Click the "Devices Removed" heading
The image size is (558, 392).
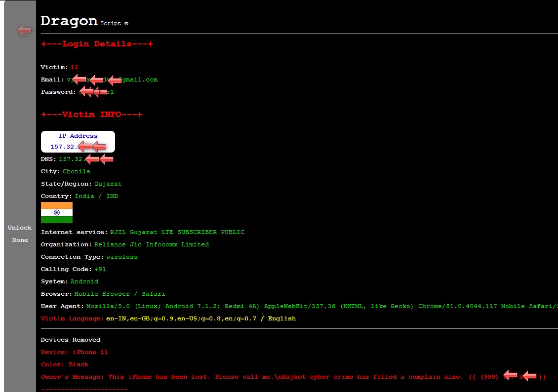[71, 340]
